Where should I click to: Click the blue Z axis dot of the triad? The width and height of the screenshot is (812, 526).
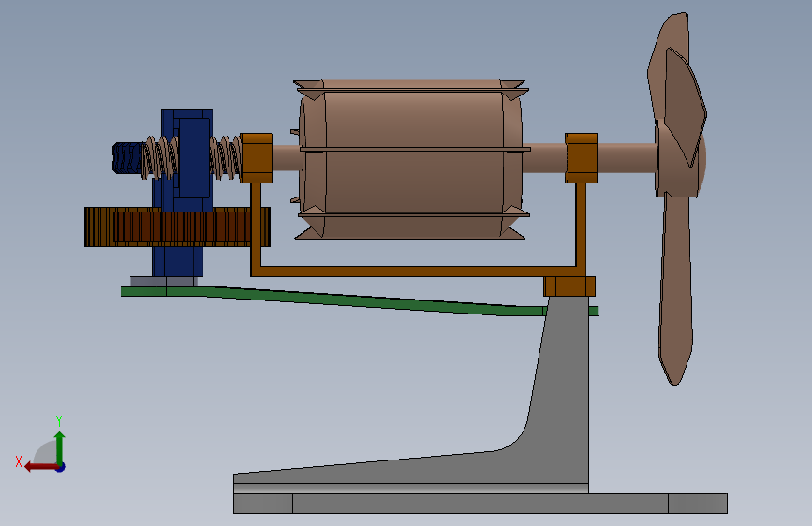[x=61, y=467]
